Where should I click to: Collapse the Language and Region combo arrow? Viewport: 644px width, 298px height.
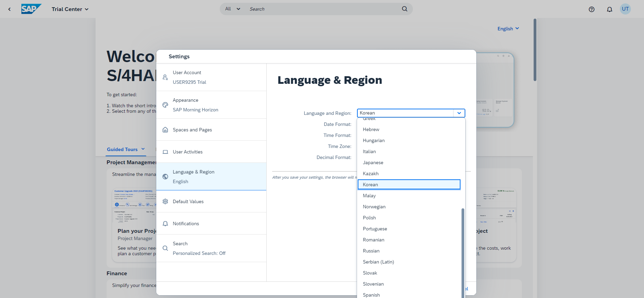tap(459, 113)
